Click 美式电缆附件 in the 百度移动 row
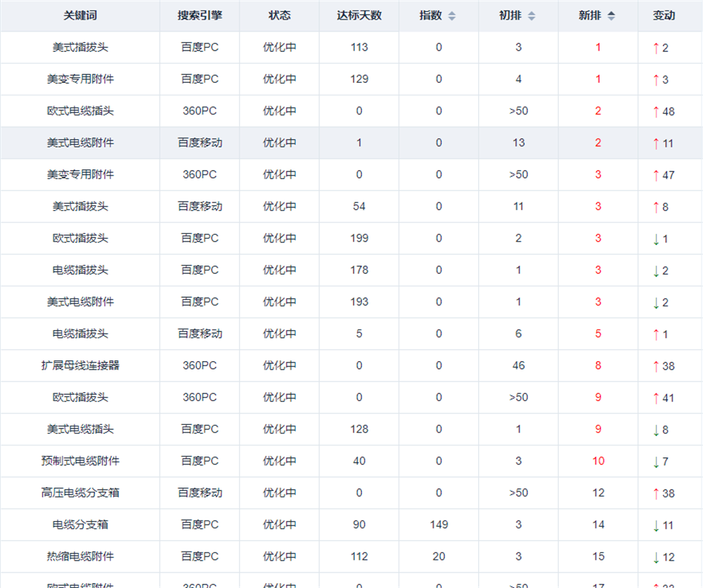 [80, 143]
